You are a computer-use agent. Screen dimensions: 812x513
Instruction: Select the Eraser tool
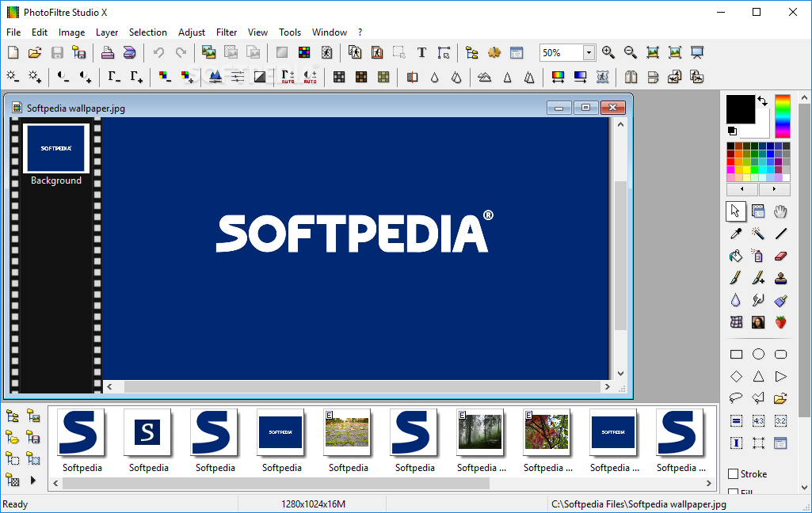pyautogui.click(x=780, y=255)
